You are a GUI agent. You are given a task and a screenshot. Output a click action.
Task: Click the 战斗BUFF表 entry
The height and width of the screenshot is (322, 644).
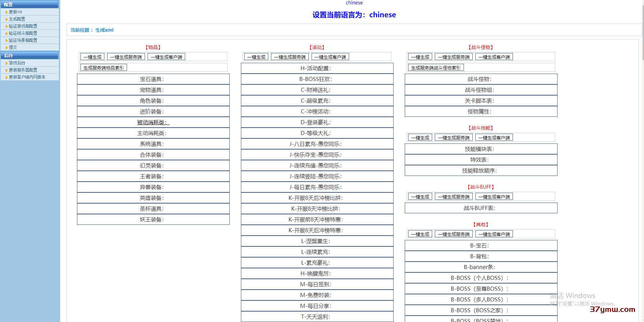[x=480, y=208]
